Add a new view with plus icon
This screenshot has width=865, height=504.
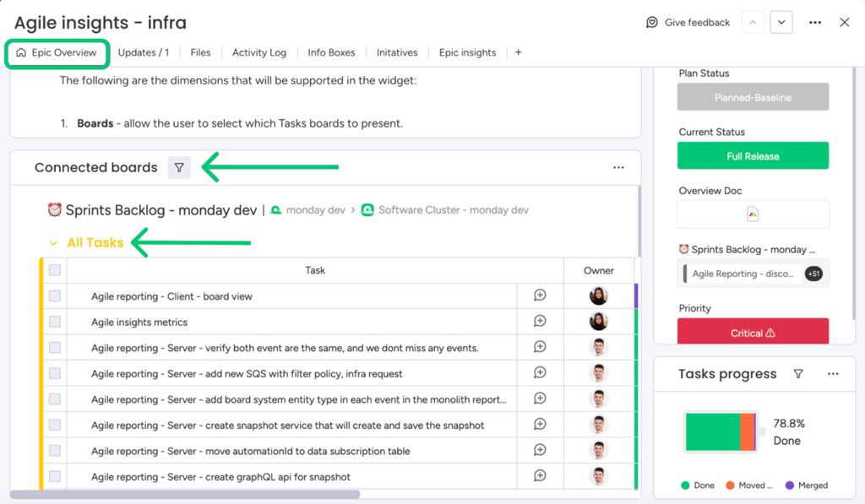click(x=518, y=52)
